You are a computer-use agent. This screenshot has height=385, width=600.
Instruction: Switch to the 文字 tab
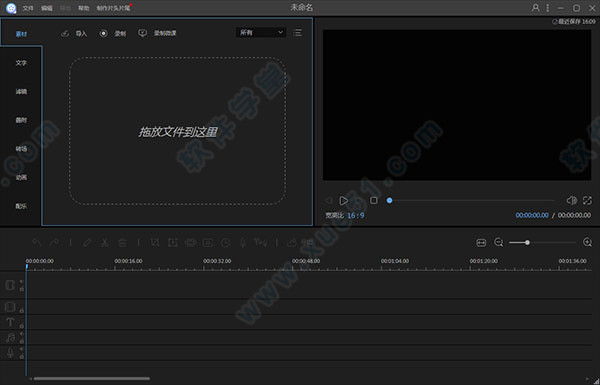click(21, 63)
